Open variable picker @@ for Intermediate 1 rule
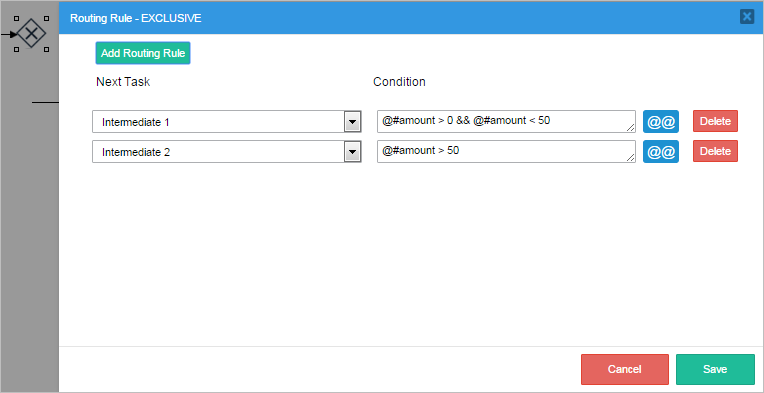 click(x=661, y=121)
